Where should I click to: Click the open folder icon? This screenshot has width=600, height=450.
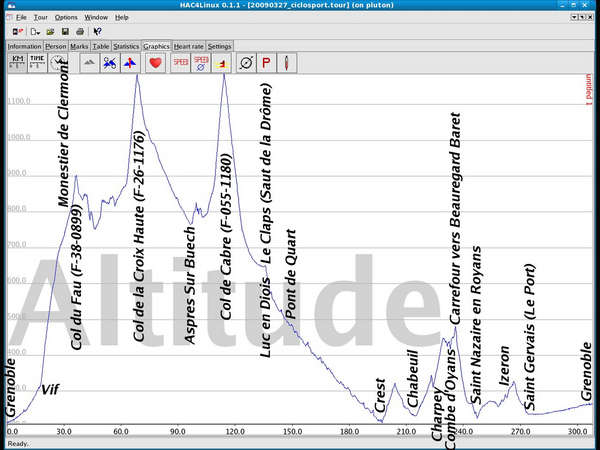click(x=49, y=31)
